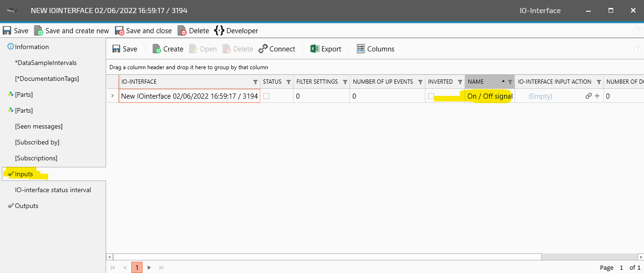Click the Save and create new icon
The width and height of the screenshot is (644, 273).
pos(38,31)
